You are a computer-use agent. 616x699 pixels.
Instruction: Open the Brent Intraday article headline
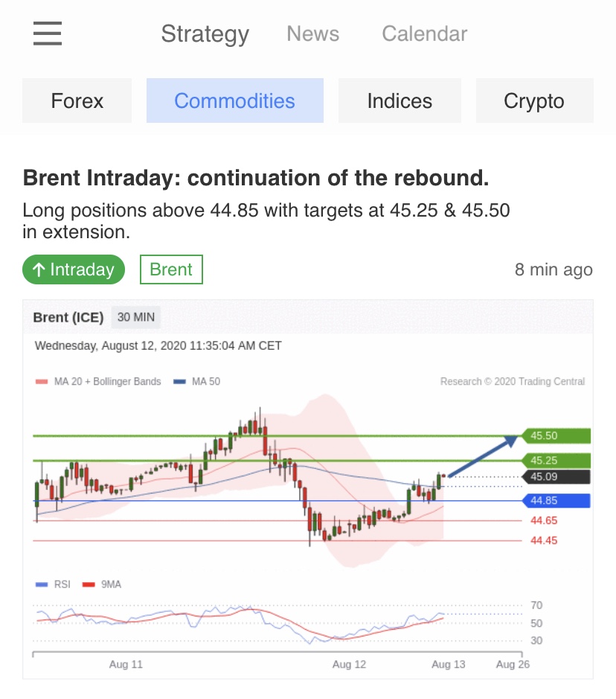(x=256, y=179)
